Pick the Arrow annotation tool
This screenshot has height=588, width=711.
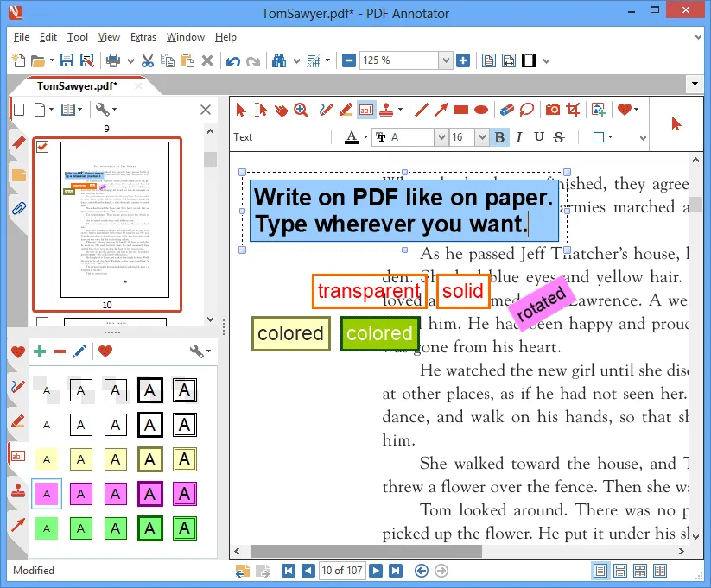[x=442, y=110]
